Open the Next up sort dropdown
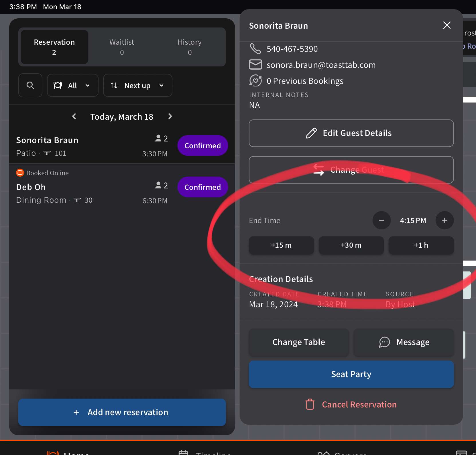Screen dimensions: 476x455 pyautogui.click(x=137, y=85)
